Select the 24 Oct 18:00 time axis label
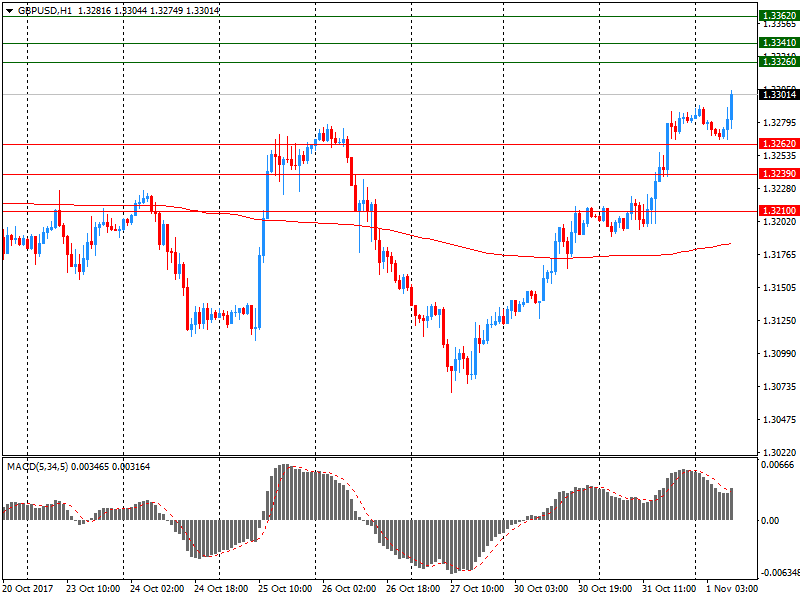The image size is (800, 600). [221, 588]
